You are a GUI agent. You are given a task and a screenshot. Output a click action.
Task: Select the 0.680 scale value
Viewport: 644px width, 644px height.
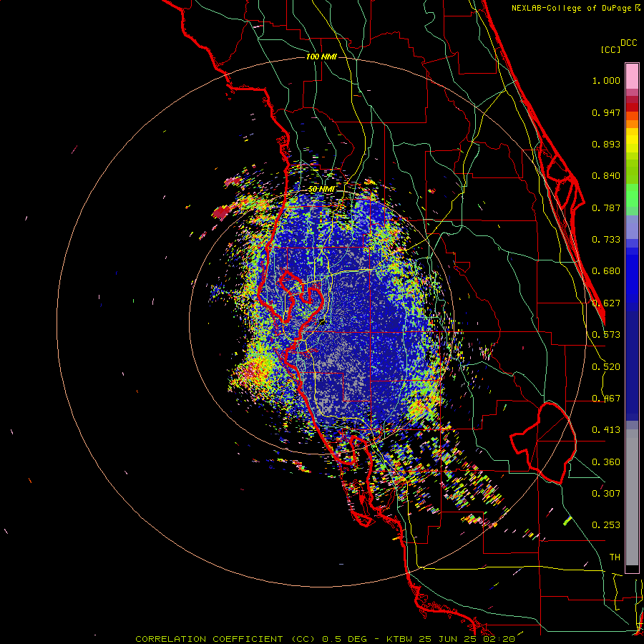pos(606,271)
